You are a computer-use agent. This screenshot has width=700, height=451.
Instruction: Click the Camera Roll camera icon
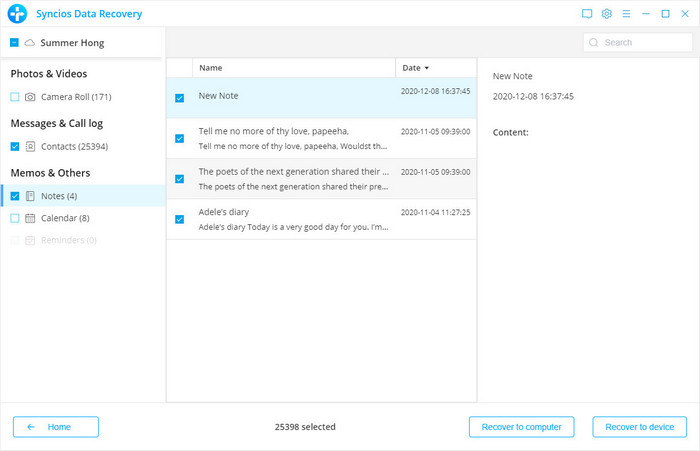(x=31, y=97)
